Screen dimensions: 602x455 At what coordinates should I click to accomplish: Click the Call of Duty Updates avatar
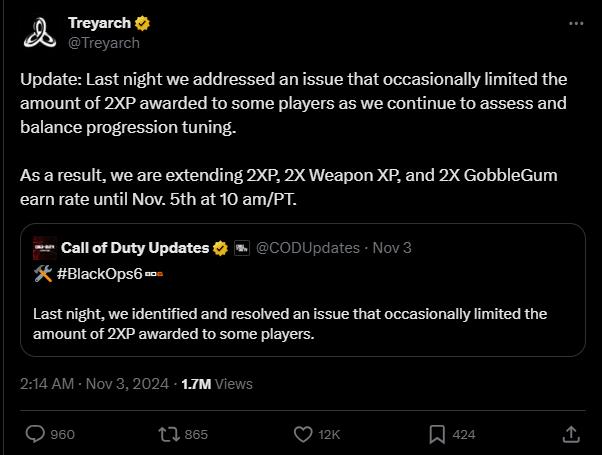[x=44, y=248]
